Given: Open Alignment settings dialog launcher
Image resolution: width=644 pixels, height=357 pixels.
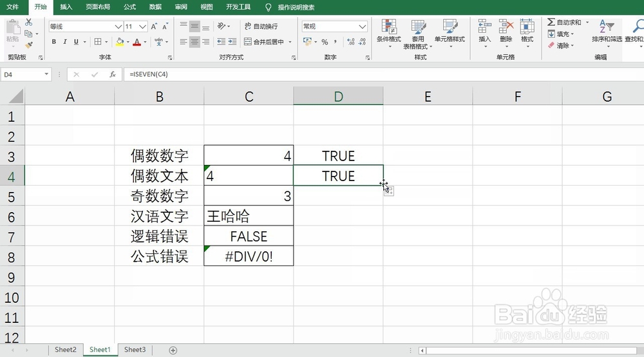Looking at the screenshot, I should (294, 58).
